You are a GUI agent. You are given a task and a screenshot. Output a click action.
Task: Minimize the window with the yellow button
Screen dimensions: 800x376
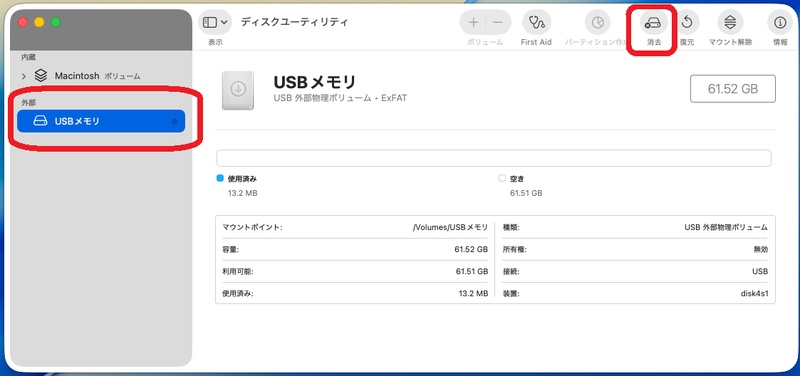39,22
